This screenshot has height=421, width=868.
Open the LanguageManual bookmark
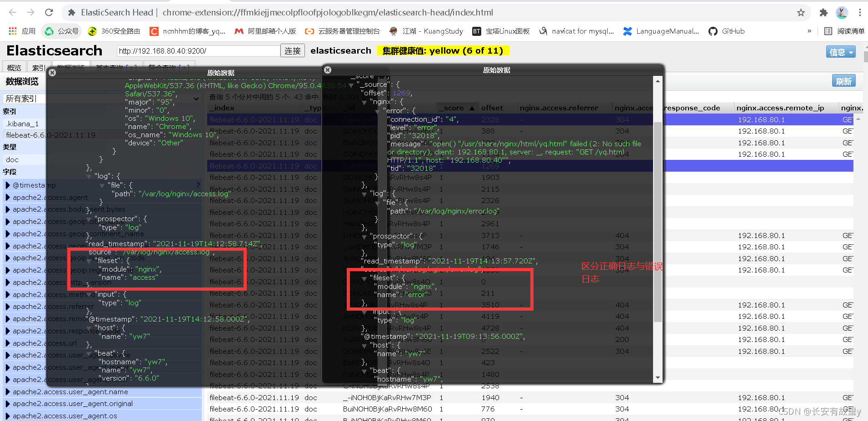click(661, 31)
